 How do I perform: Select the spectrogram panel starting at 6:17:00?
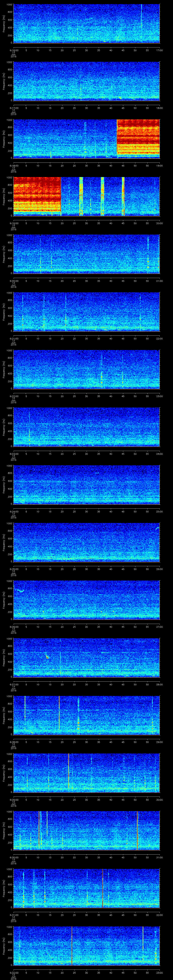86,81
